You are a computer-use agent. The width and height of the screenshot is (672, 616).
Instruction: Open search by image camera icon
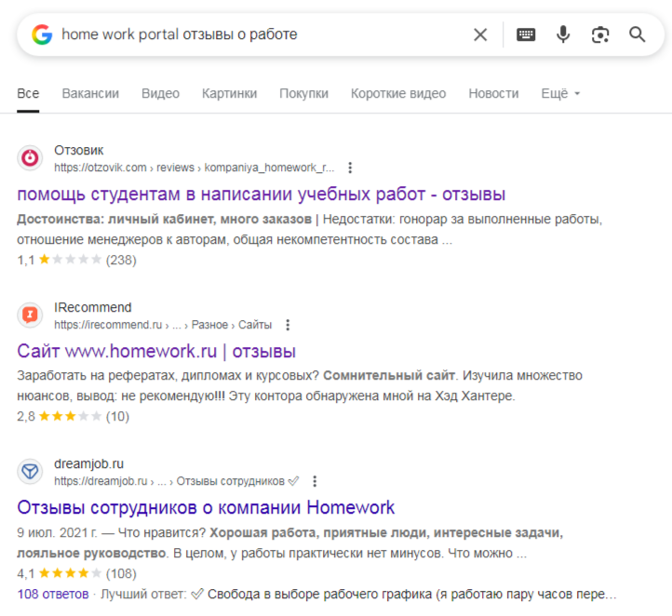(600, 35)
